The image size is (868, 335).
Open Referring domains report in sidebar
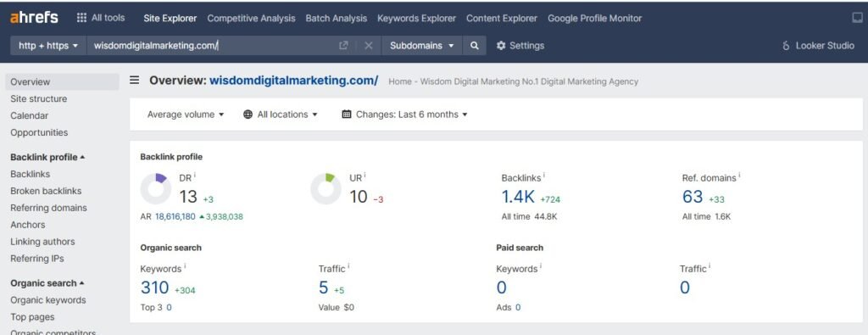coord(48,208)
